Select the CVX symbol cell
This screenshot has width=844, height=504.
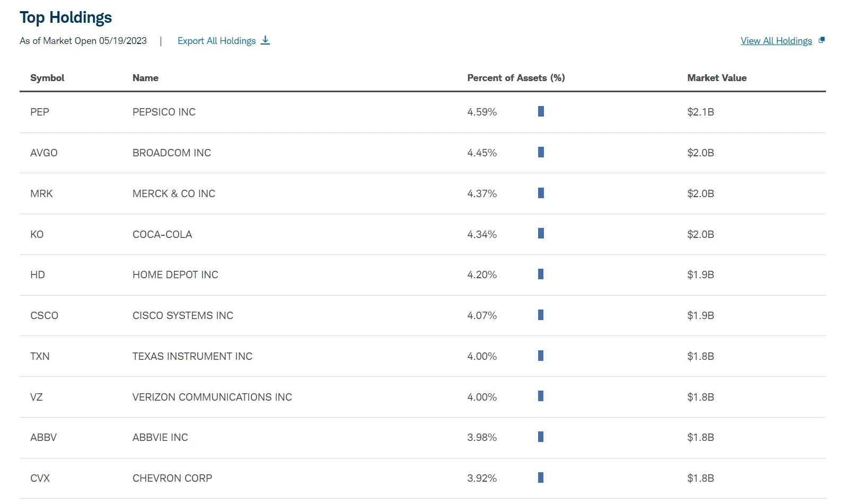[40, 478]
